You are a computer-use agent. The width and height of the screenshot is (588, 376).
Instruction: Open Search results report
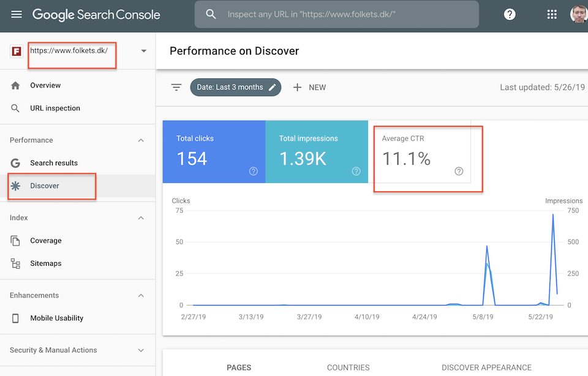(78, 163)
